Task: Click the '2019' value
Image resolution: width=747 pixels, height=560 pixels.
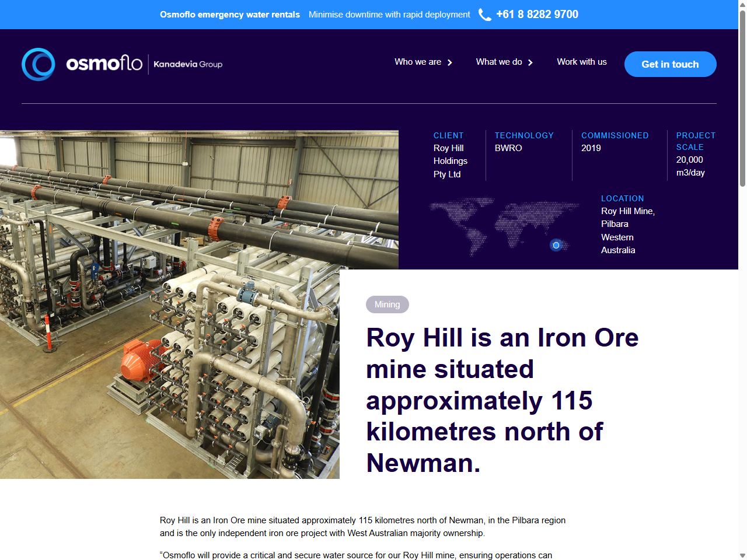Action: (x=591, y=148)
